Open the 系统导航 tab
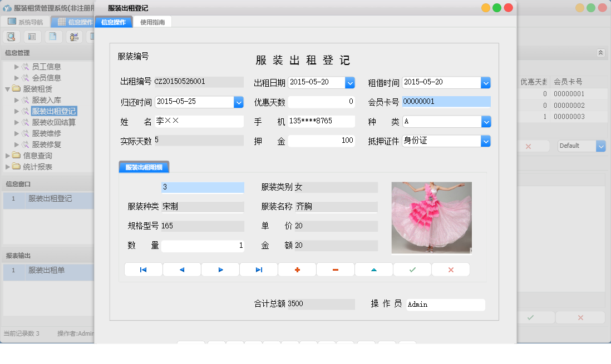 coord(26,21)
